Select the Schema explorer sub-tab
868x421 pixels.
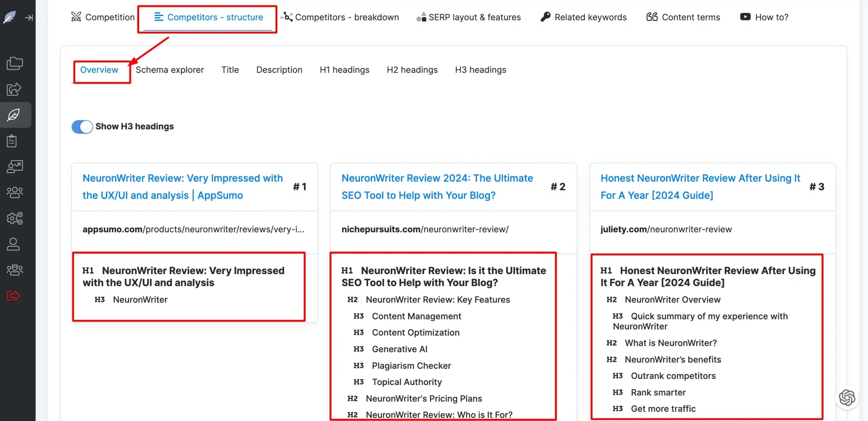tap(170, 70)
